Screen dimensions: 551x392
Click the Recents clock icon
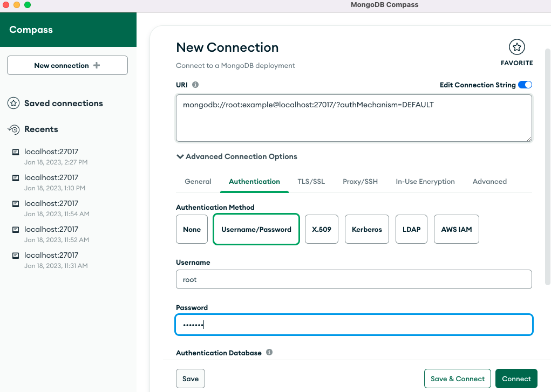click(x=13, y=129)
